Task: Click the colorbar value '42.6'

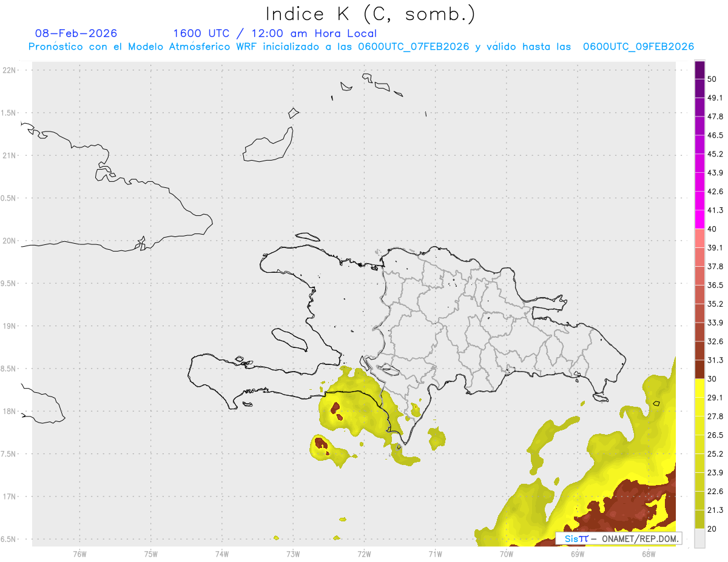Action: [715, 192]
